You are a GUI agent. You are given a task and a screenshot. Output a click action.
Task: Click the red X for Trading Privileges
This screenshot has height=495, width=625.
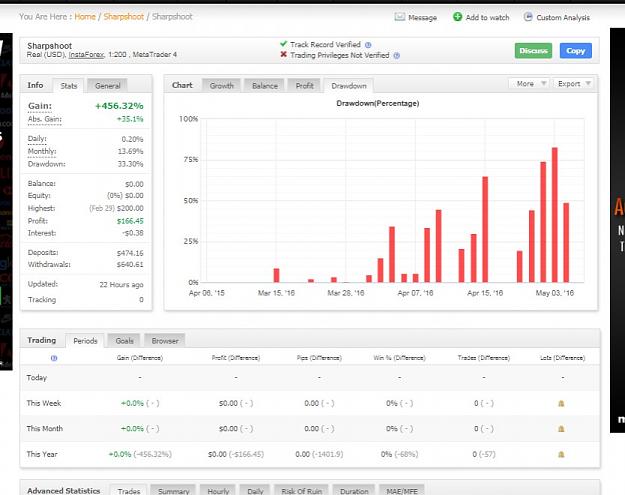click(283, 55)
